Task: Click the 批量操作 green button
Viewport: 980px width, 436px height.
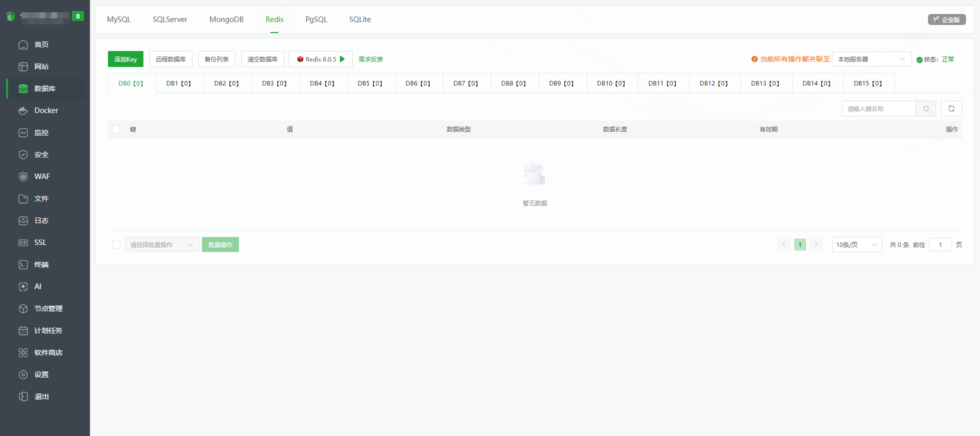Action: 220,244
